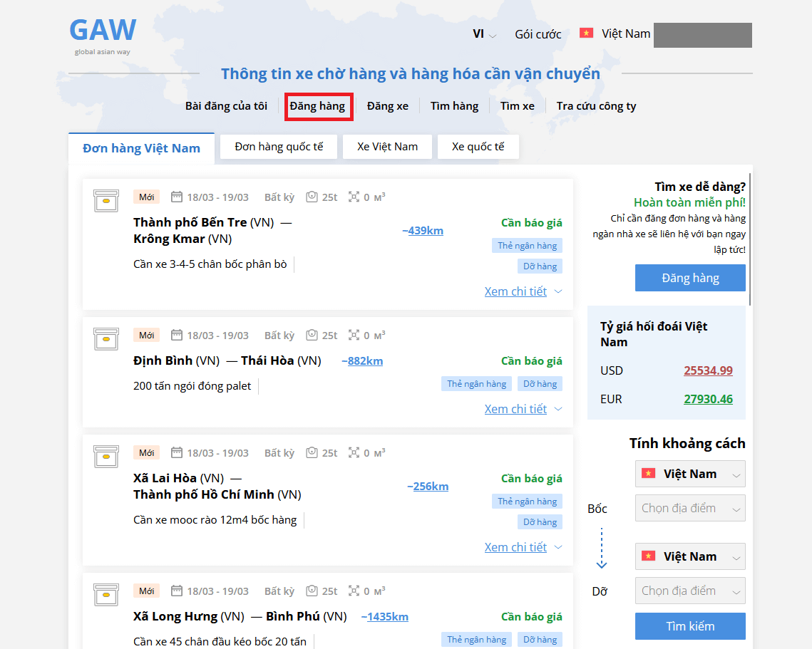Screen dimensions: 812x649
Task: Click the ~439km distance link
Action: (x=423, y=231)
